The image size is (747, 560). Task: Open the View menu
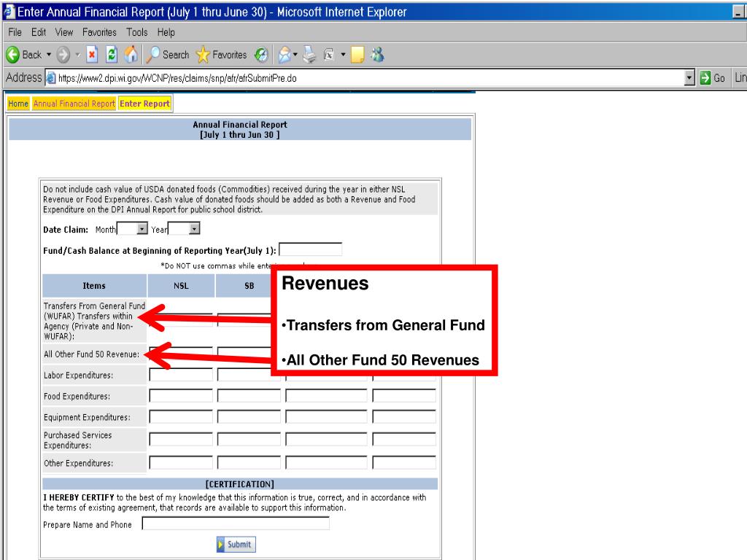click(64, 32)
